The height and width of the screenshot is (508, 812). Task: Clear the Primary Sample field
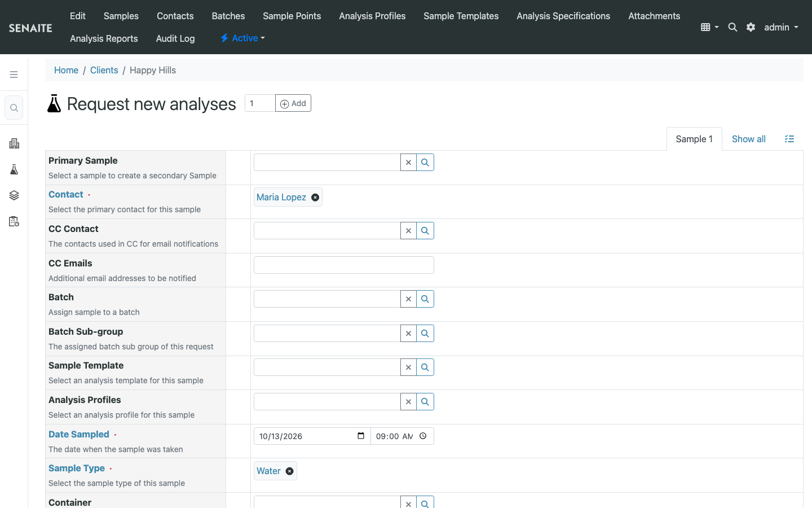[408, 163]
